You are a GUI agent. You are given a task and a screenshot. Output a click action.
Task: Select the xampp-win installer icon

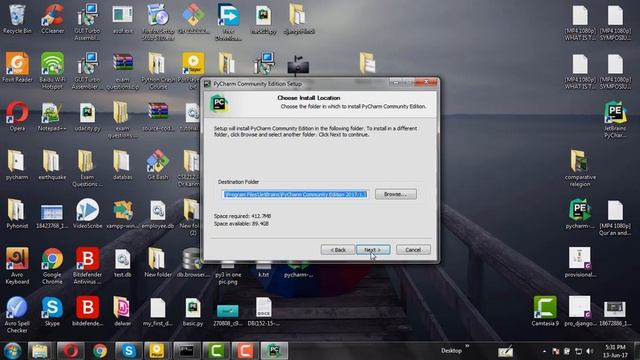(x=122, y=213)
